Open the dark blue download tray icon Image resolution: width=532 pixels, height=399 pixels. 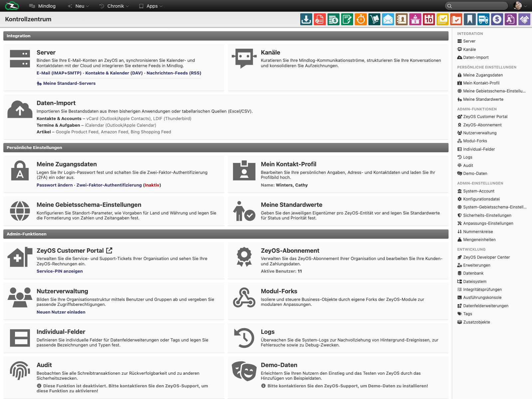click(x=306, y=19)
